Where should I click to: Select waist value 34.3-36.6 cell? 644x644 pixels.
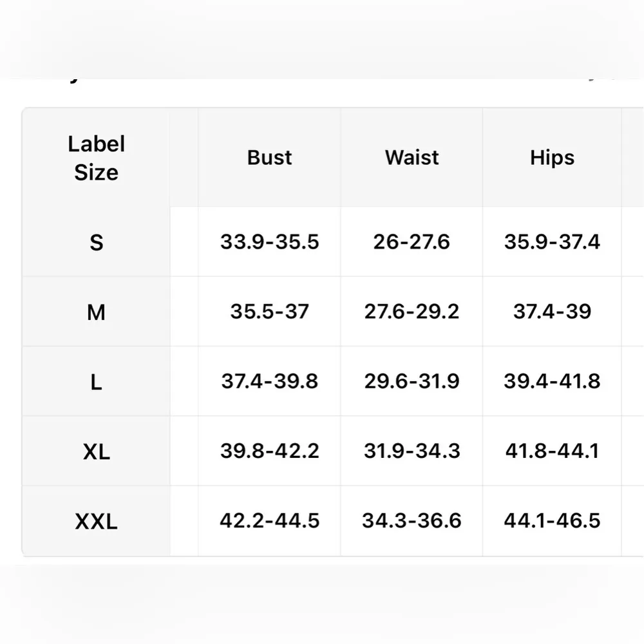click(x=412, y=520)
